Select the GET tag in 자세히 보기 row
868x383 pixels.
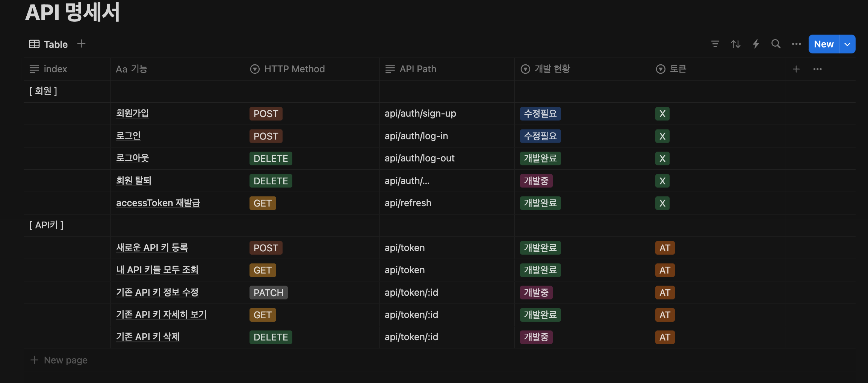(263, 315)
